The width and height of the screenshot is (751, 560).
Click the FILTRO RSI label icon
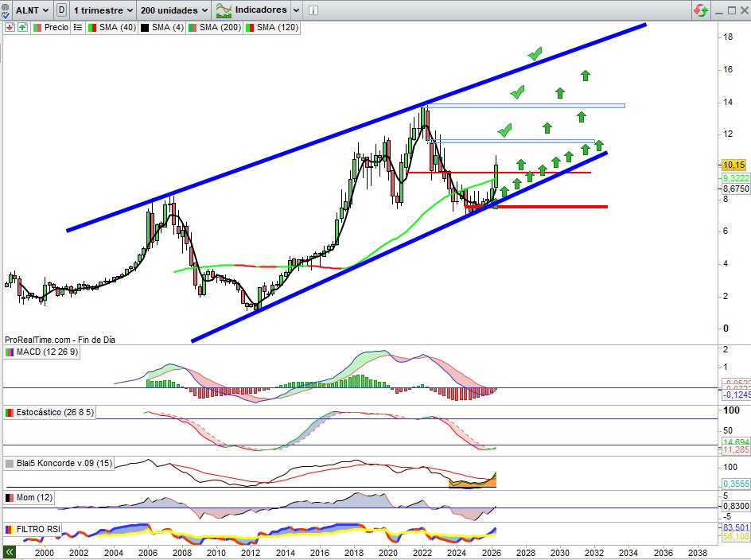(9, 529)
